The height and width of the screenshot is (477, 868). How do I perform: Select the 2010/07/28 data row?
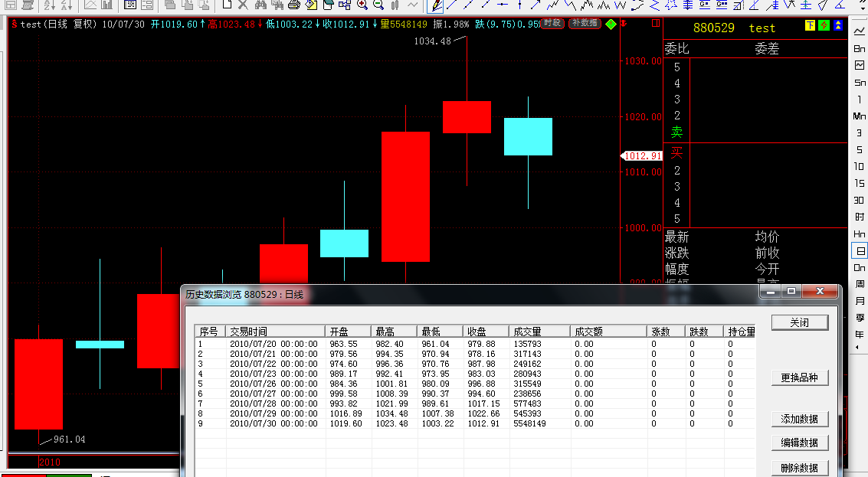click(475, 404)
